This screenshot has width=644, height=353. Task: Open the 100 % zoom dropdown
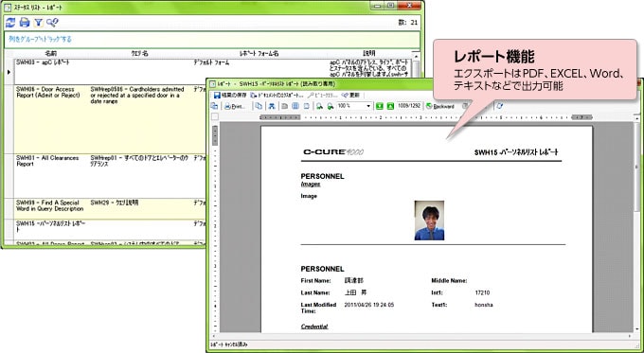point(354,106)
